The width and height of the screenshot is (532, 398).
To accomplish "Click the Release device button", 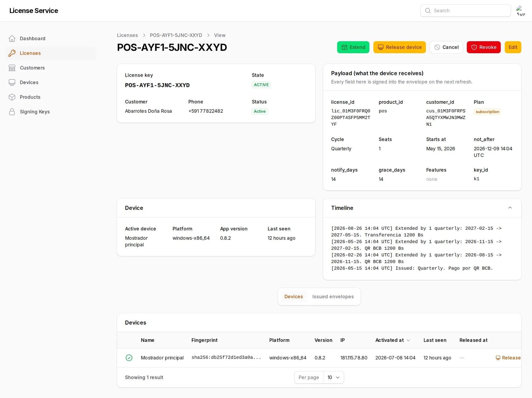I will pyautogui.click(x=400, y=47).
